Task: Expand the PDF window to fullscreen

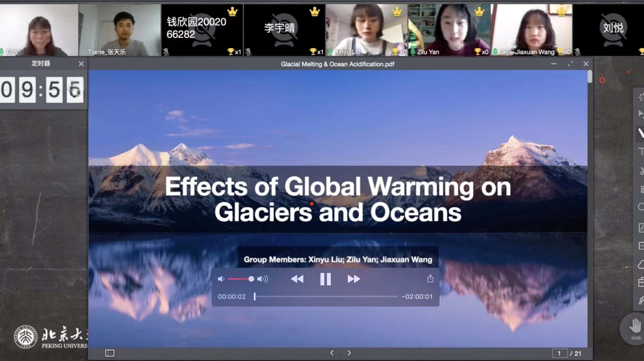Action: [x=570, y=64]
